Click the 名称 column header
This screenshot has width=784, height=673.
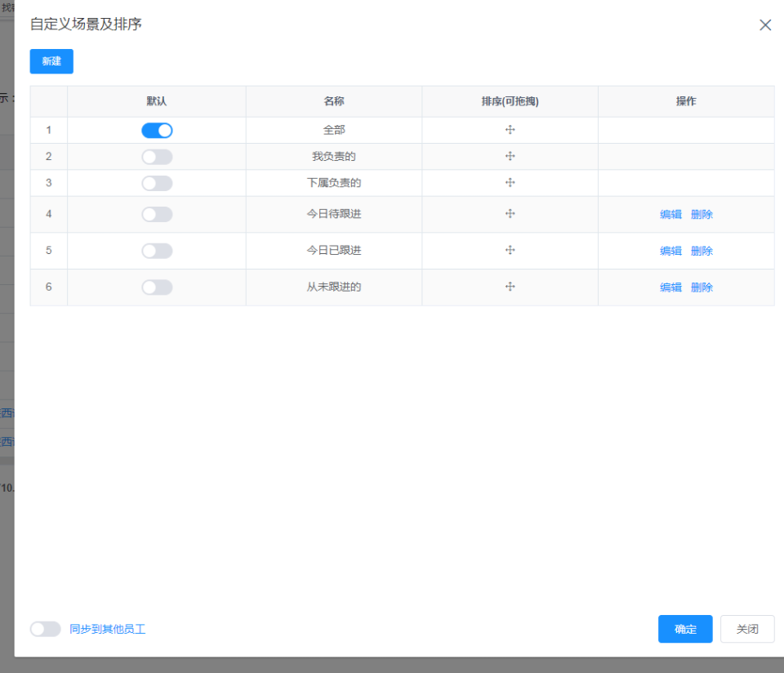click(x=333, y=101)
